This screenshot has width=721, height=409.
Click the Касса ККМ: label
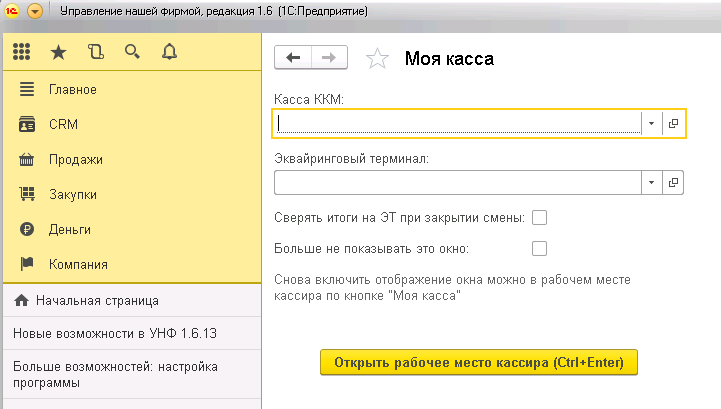pyautogui.click(x=309, y=99)
